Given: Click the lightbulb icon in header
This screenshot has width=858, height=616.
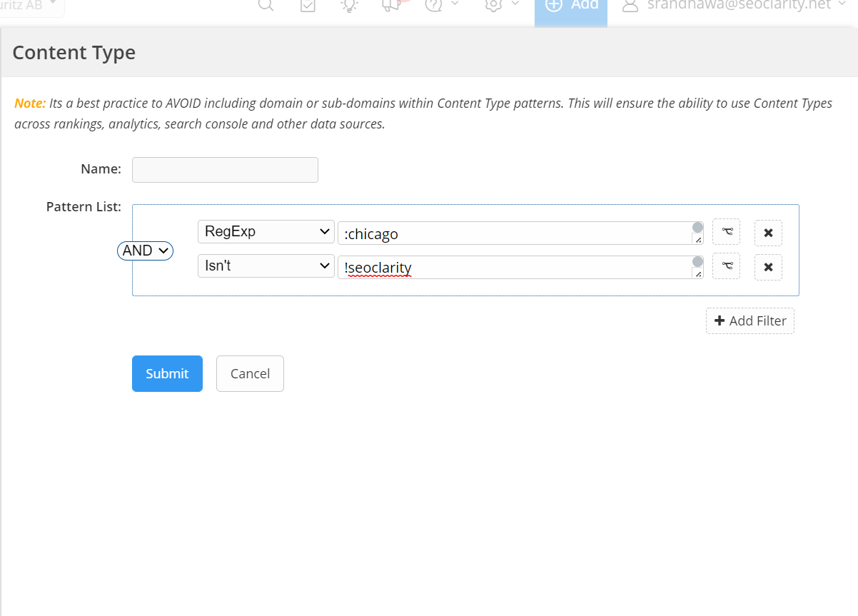Looking at the screenshot, I should [x=349, y=5].
